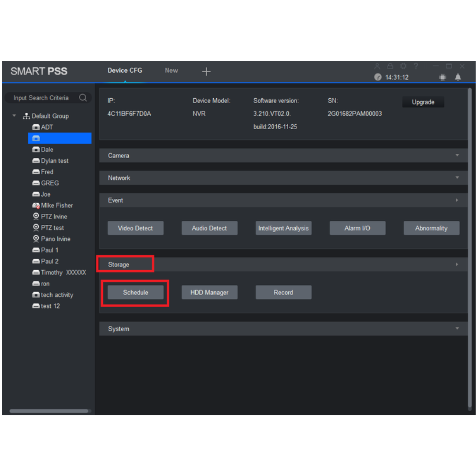
Task: Select GREG device in tree
Action: point(50,183)
